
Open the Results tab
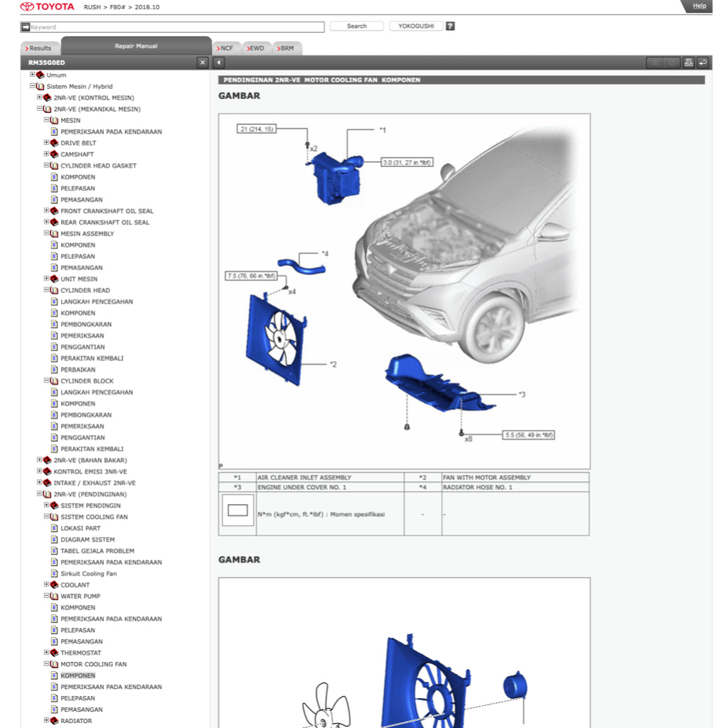point(40,48)
